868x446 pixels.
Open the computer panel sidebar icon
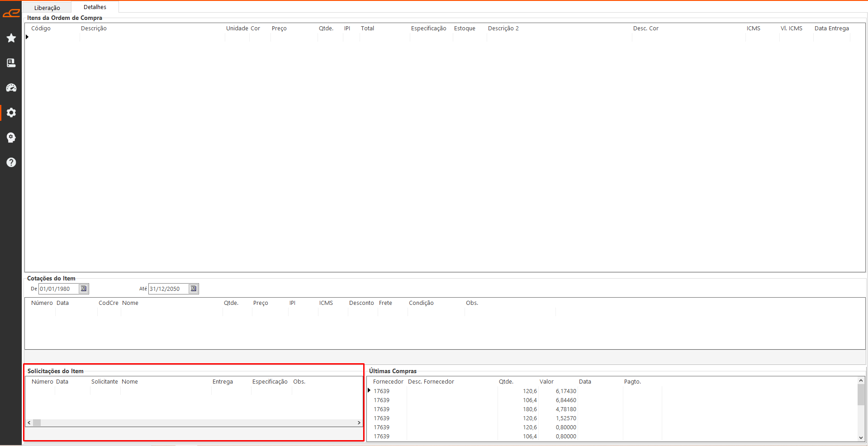(11, 63)
